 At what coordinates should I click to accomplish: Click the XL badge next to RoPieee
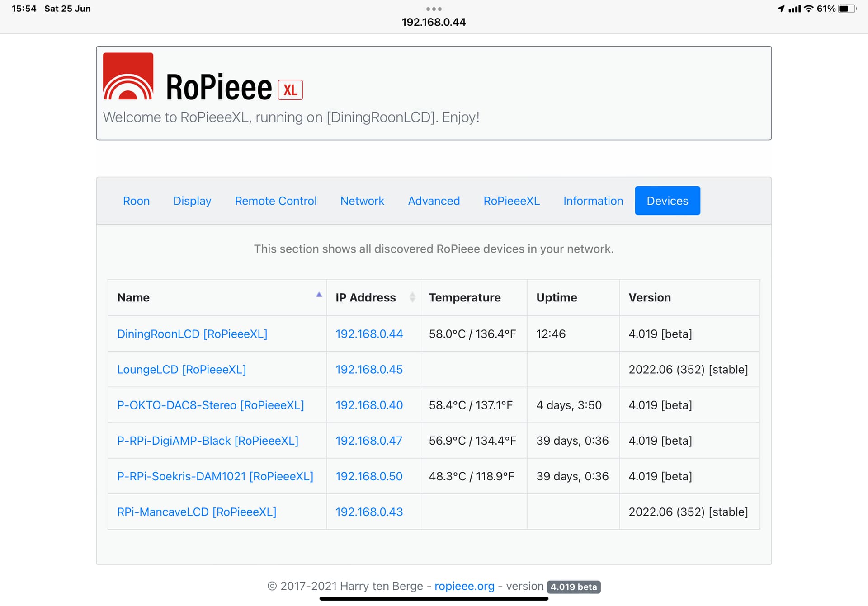(x=290, y=90)
